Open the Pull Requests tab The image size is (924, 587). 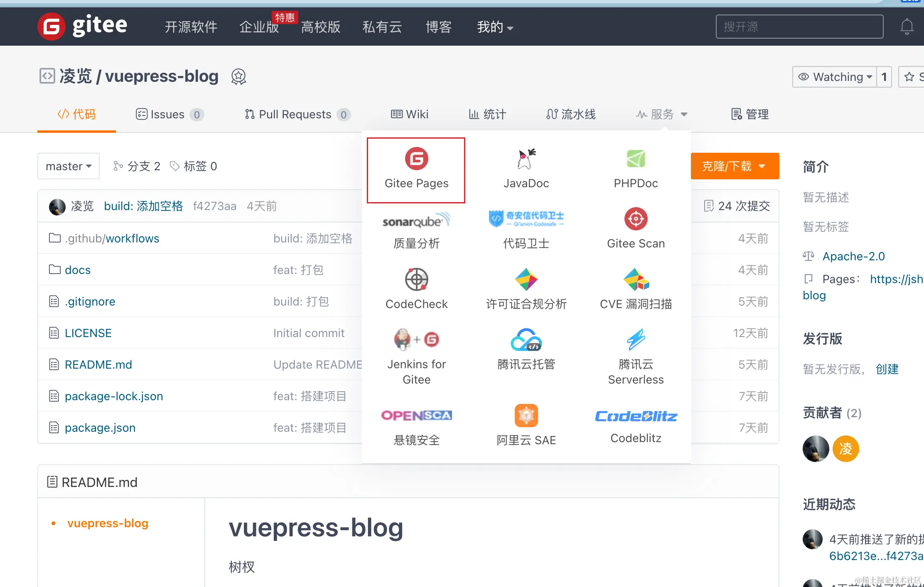297,114
